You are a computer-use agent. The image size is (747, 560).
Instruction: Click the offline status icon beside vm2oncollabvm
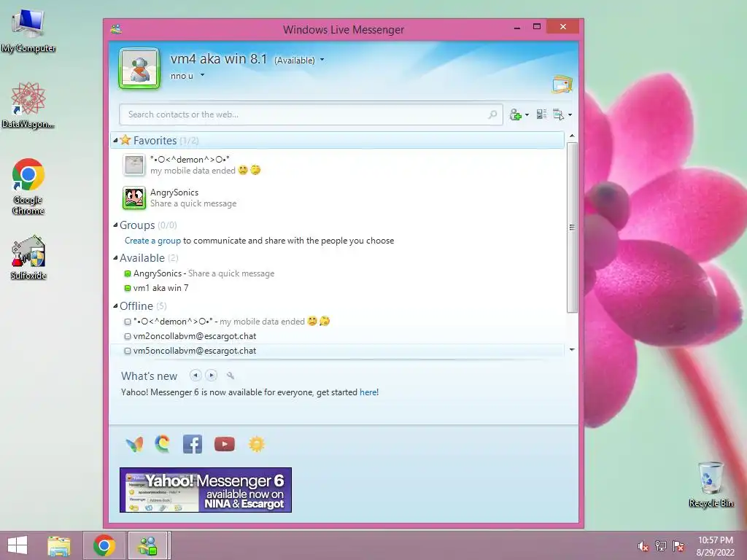(127, 336)
